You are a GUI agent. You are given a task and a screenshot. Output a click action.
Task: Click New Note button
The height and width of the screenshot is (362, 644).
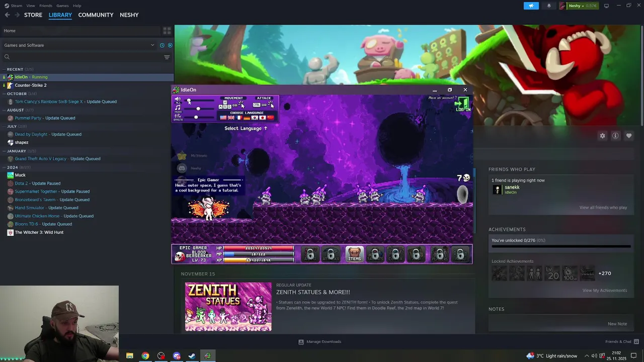(617, 324)
